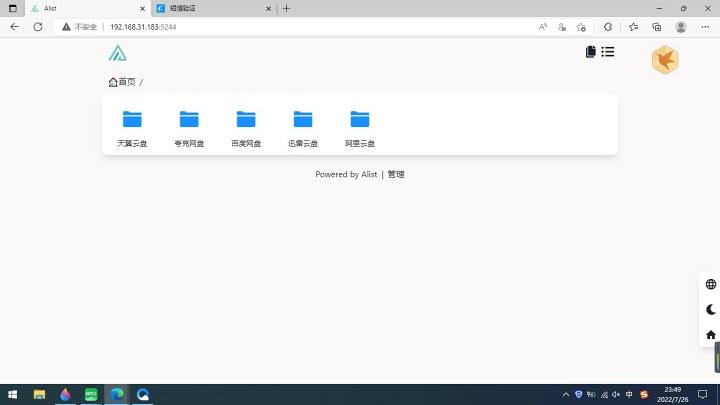720x405 pixels.
Task: Launch the flame-drop app in taskbar
Action: (x=65, y=394)
